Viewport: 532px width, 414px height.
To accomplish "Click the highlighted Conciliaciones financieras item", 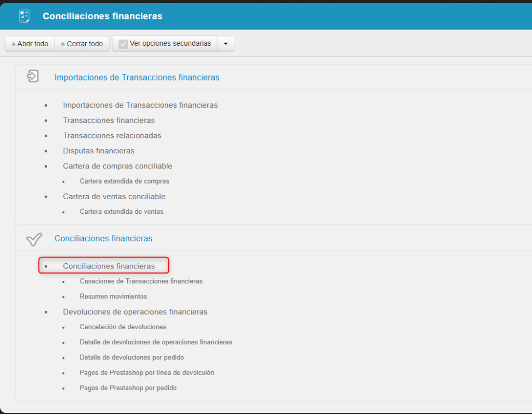I will point(109,266).
